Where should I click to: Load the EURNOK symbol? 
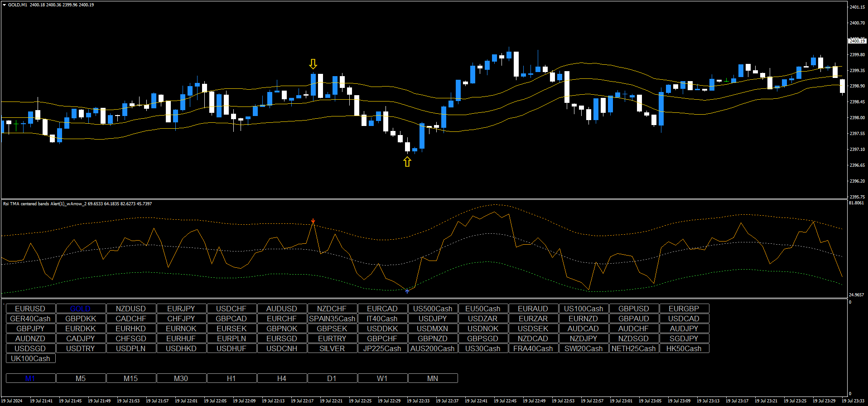pyautogui.click(x=181, y=329)
